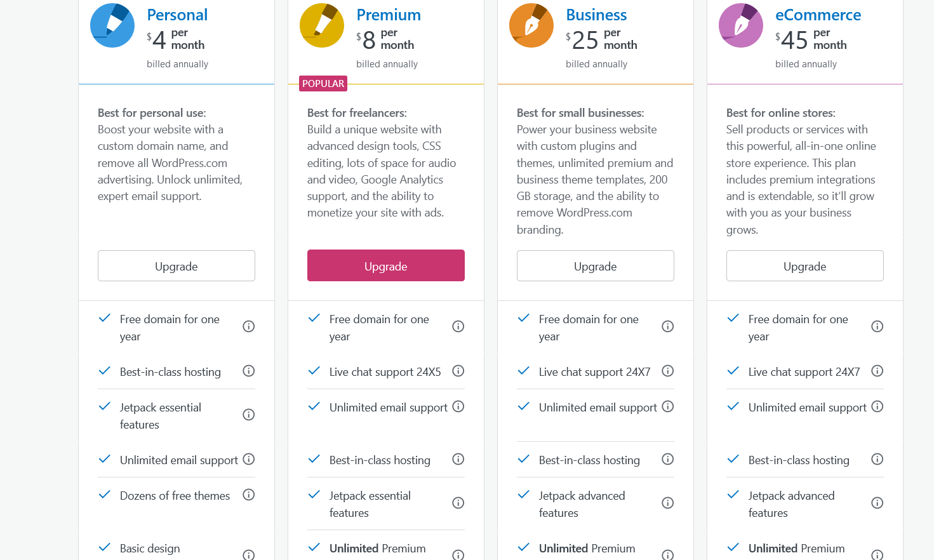Show info for Business Jetpack advanced features
This screenshot has width=934, height=560.
pos(668,503)
